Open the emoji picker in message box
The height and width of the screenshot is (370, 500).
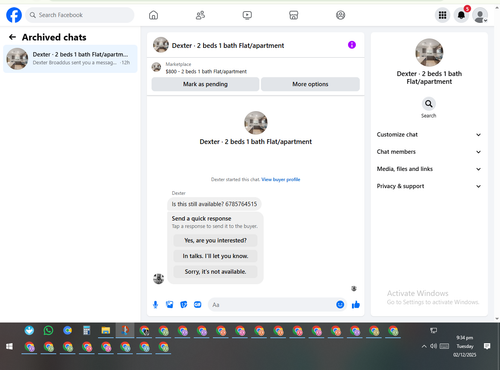pos(340,304)
